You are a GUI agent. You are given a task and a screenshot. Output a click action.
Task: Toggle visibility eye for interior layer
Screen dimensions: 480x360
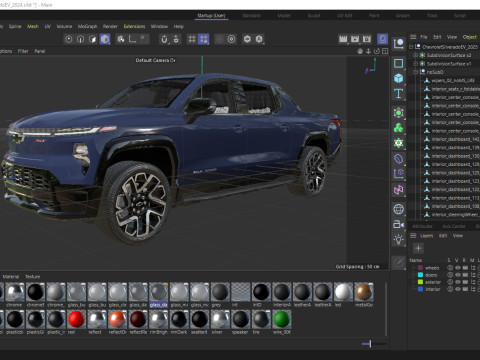[x=458, y=289]
